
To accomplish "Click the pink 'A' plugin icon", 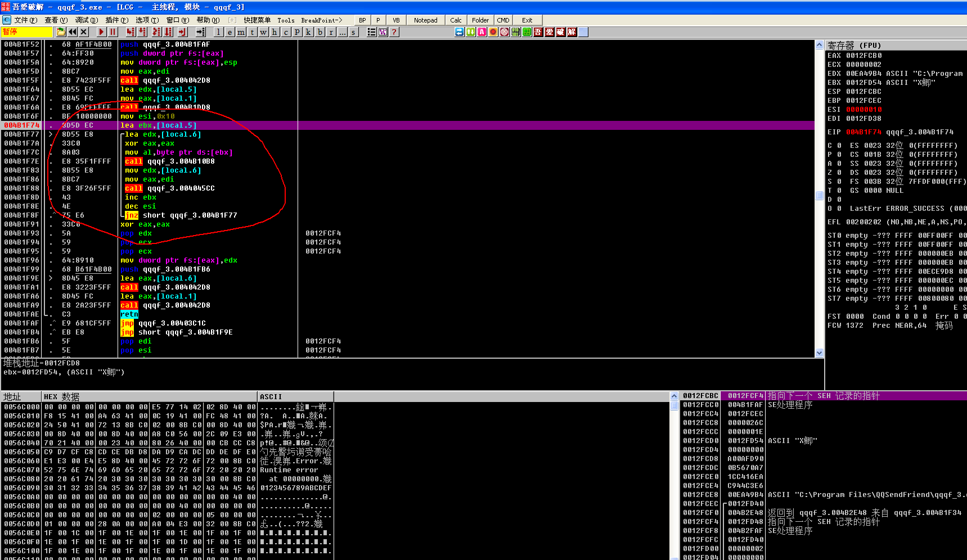I will coord(482,32).
